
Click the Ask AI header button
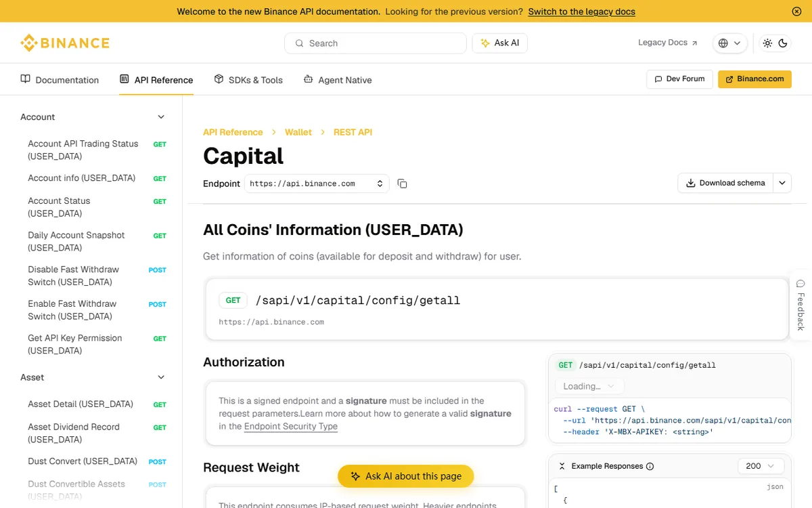pyautogui.click(x=500, y=43)
